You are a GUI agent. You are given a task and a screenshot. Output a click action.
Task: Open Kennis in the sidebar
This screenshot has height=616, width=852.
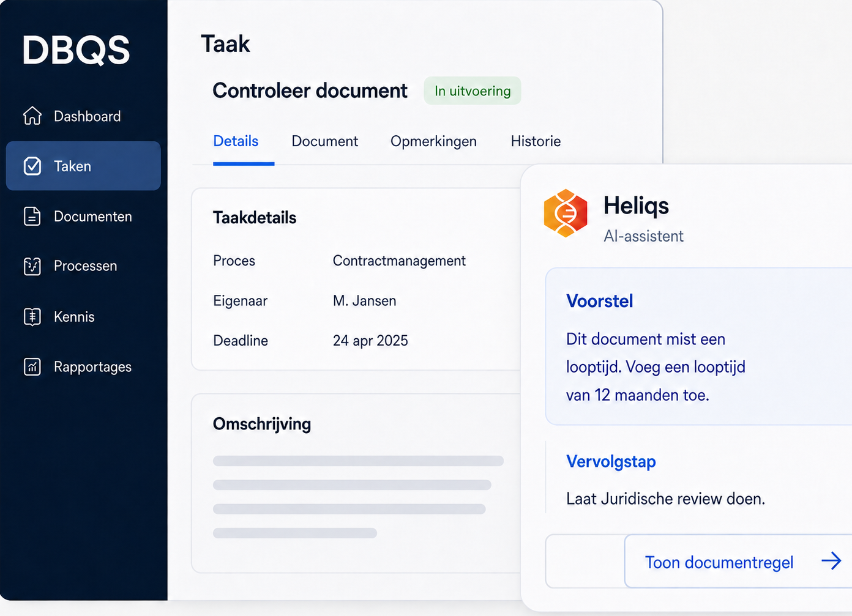pyautogui.click(x=83, y=316)
